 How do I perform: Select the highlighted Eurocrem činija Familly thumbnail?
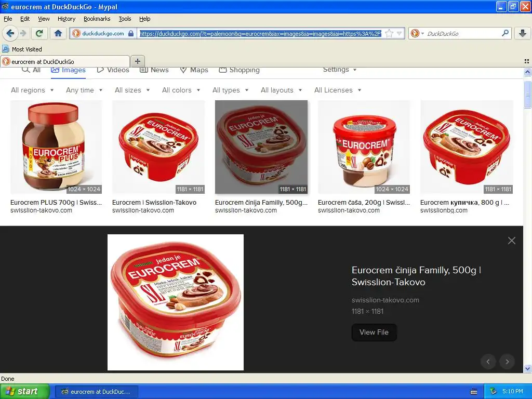261,147
